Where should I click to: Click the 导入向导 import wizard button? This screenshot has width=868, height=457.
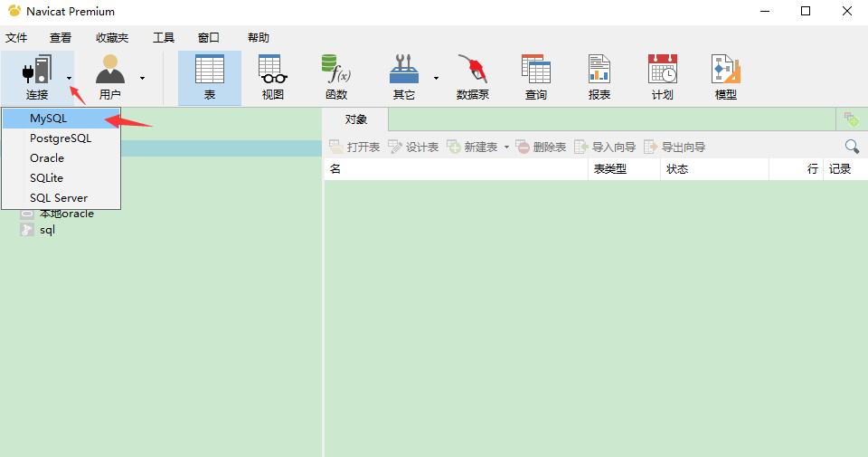[605, 148]
